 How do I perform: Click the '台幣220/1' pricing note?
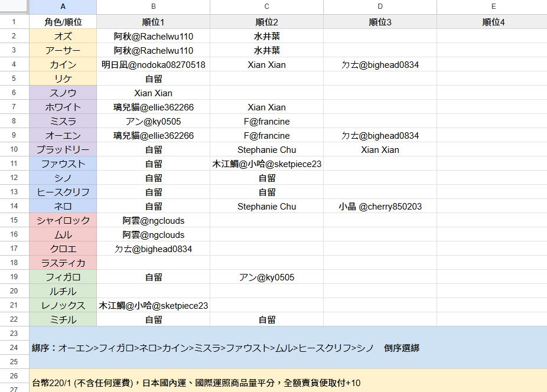[288, 381]
